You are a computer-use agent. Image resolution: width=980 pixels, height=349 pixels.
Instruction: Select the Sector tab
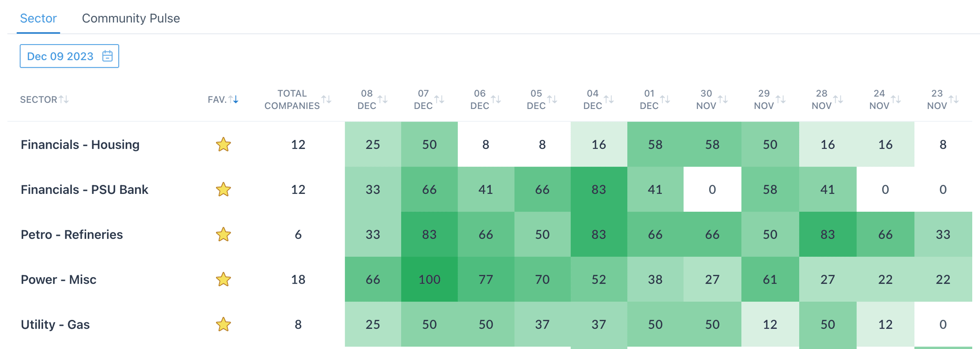38,18
